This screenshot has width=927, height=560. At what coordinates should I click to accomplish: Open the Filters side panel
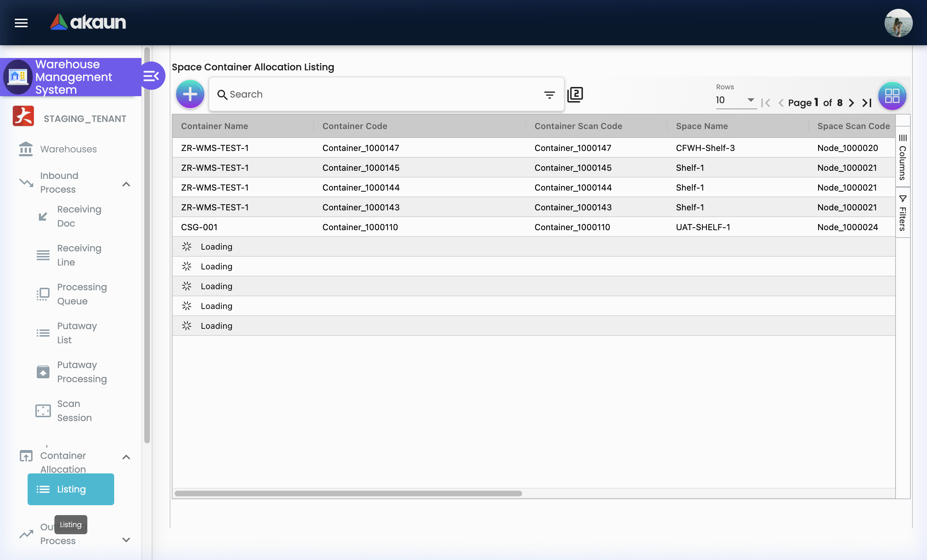pos(902,213)
